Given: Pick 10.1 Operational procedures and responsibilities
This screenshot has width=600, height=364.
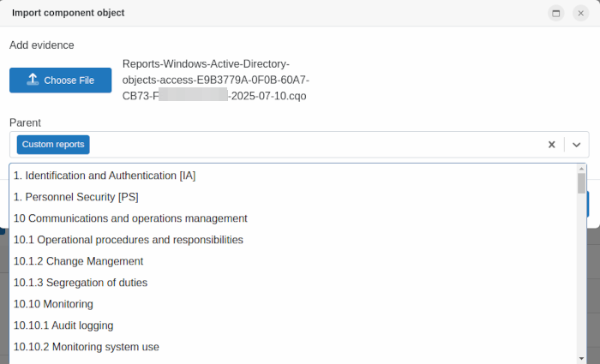Looking at the screenshot, I should point(129,240).
